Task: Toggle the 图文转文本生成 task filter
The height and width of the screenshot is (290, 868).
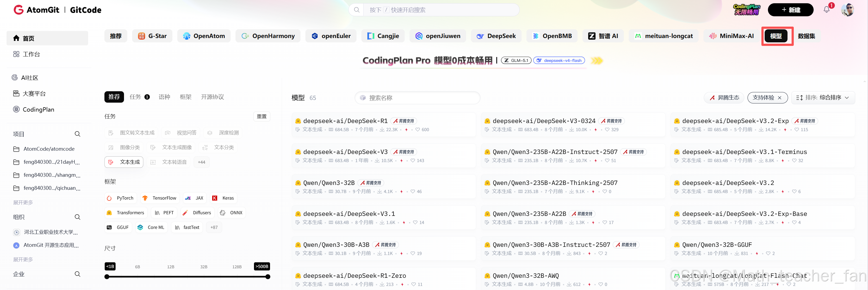Action: [131, 133]
